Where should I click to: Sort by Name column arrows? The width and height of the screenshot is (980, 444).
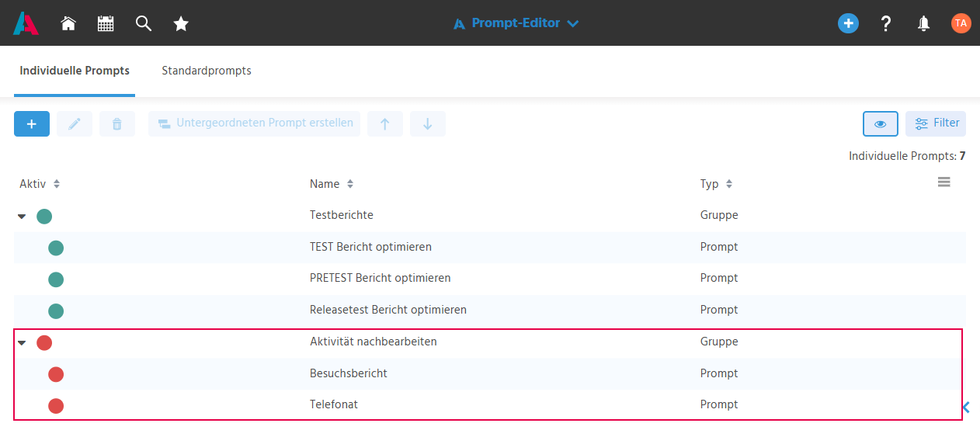coord(350,184)
